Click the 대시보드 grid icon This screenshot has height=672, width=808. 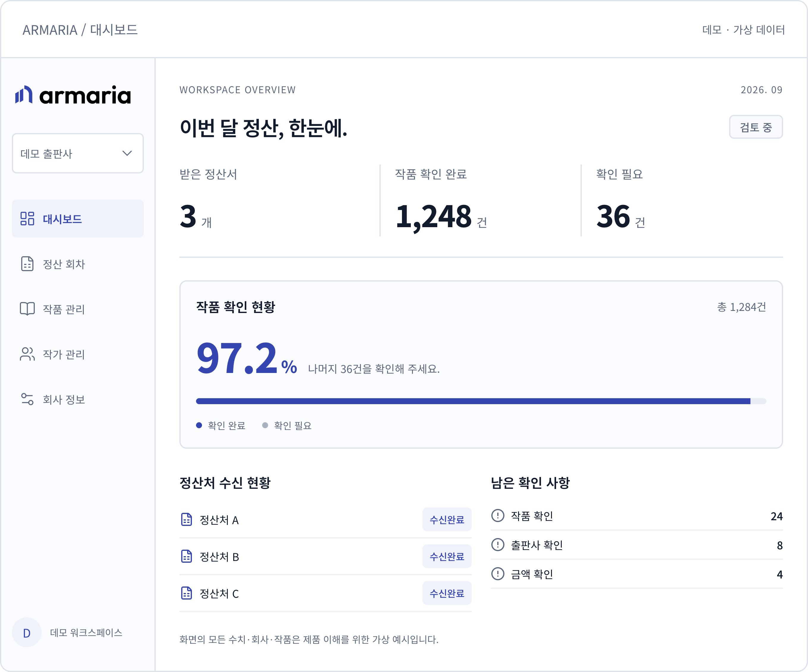click(x=27, y=219)
